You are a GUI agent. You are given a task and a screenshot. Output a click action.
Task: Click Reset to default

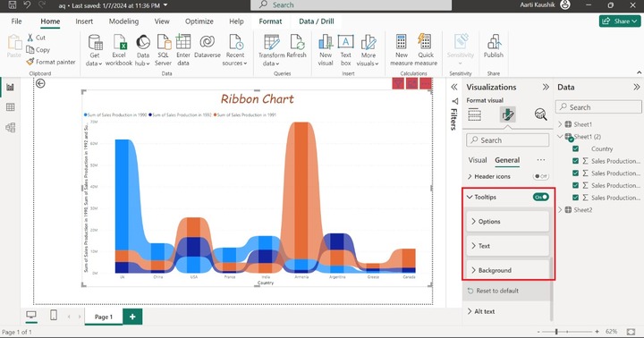click(493, 291)
